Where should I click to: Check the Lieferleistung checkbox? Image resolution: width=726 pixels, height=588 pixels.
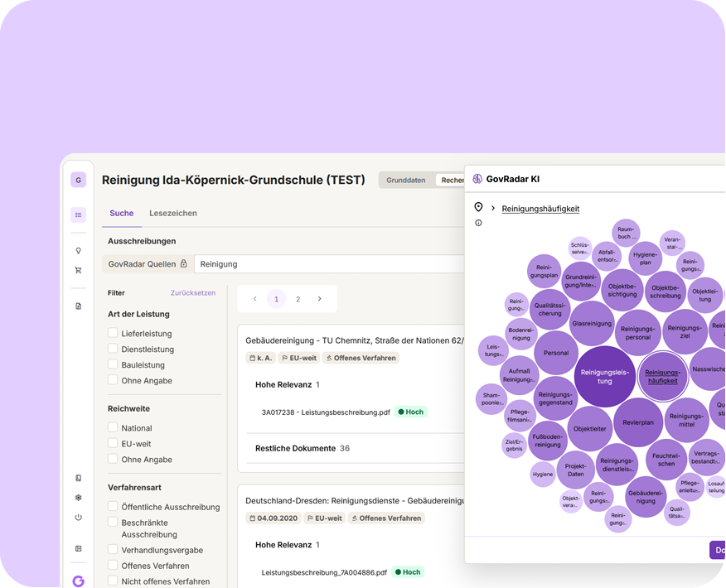tap(113, 333)
